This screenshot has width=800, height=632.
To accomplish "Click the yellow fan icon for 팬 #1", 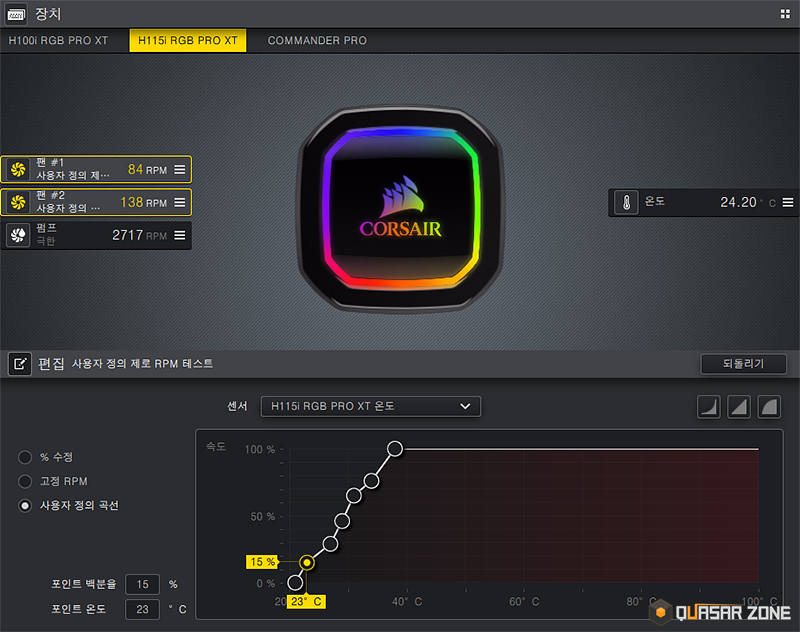I will click(x=18, y=169).
